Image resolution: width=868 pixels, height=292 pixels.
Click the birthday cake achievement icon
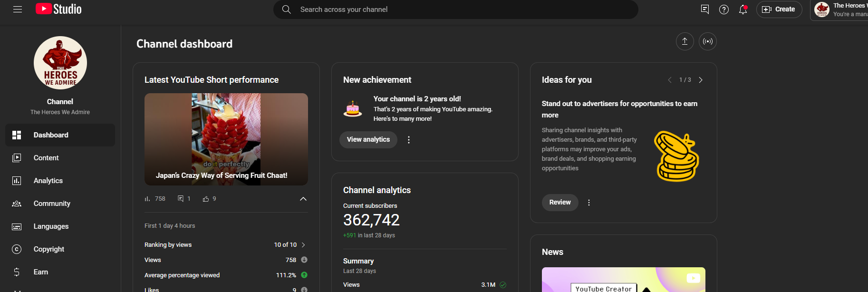(x=353, y=109)
